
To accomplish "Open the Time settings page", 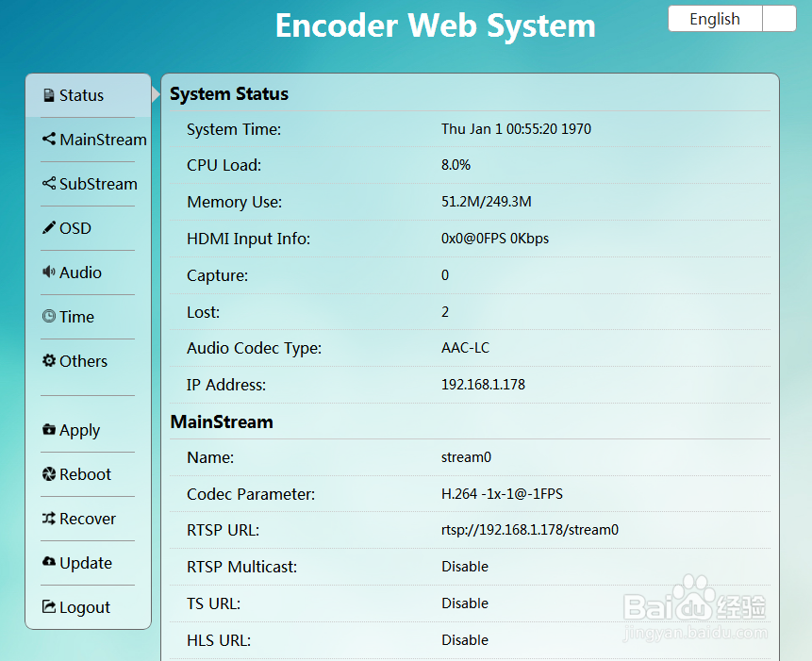I will [88, 317].
